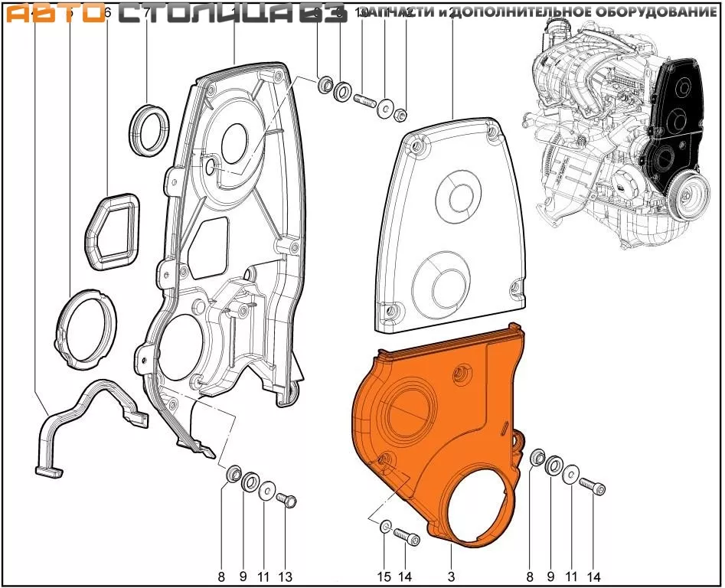Image resolution: width=725 pixels, height=588 pixels.
Task: Select the number 13 label at bottom
Action: (286, 576)
